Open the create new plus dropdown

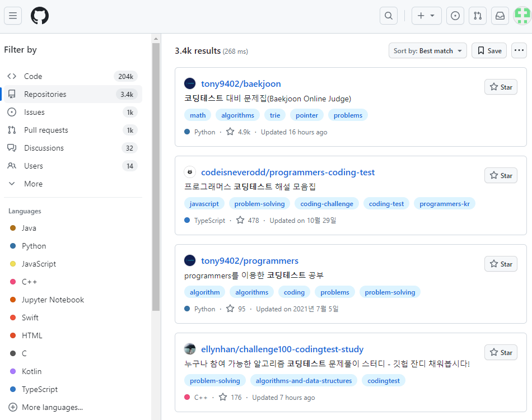427,16
